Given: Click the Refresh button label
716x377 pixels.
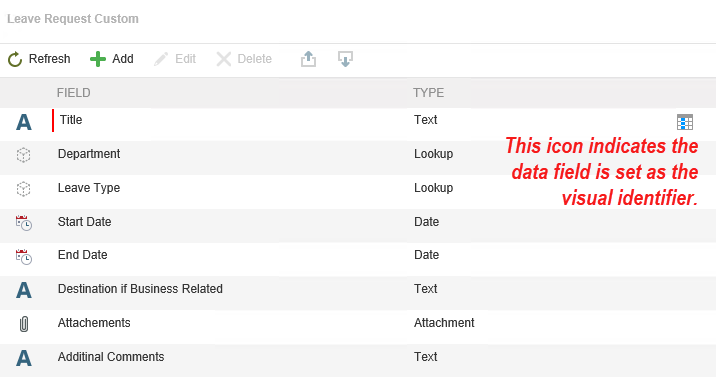Looking at the screenshot, I should pos(49,59).
